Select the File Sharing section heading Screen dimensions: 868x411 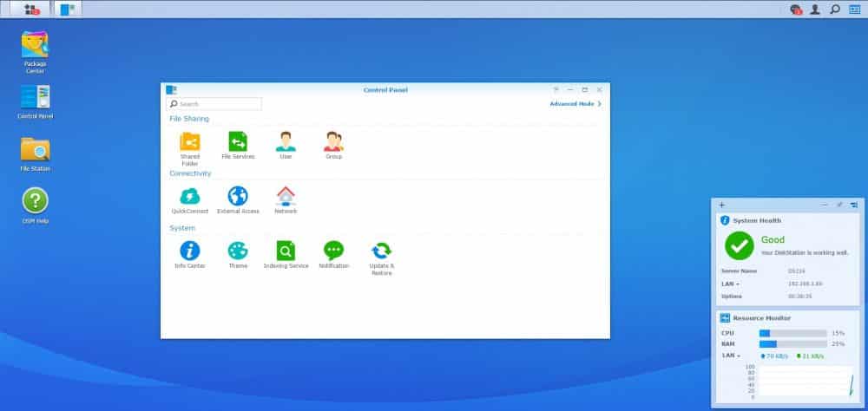(189, 119)
